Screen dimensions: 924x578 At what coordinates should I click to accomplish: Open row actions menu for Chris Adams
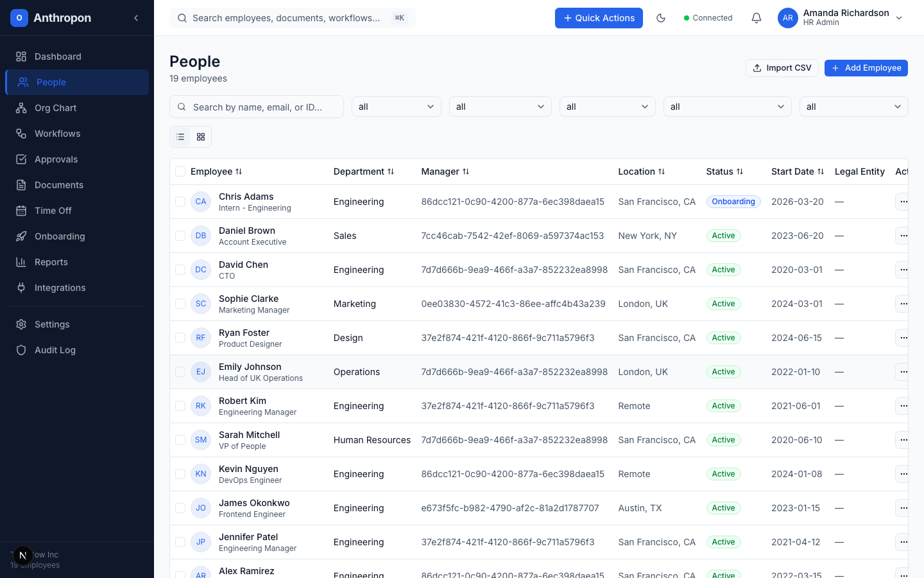tap(903, 202)
